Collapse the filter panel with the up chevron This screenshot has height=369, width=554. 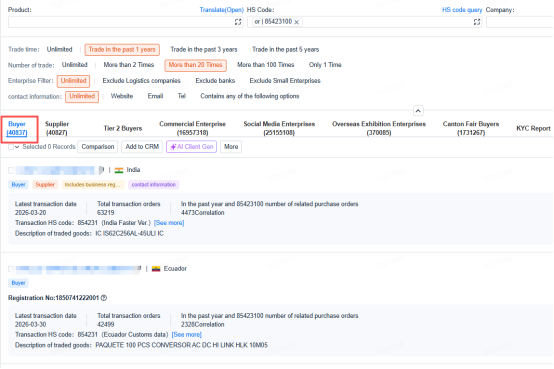418,111
